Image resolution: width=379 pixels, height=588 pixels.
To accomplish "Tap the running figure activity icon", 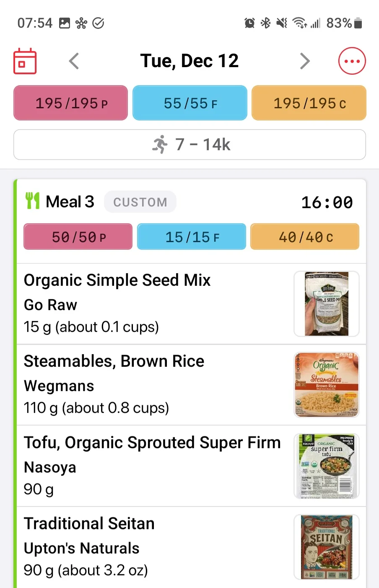I will [160, 145].
